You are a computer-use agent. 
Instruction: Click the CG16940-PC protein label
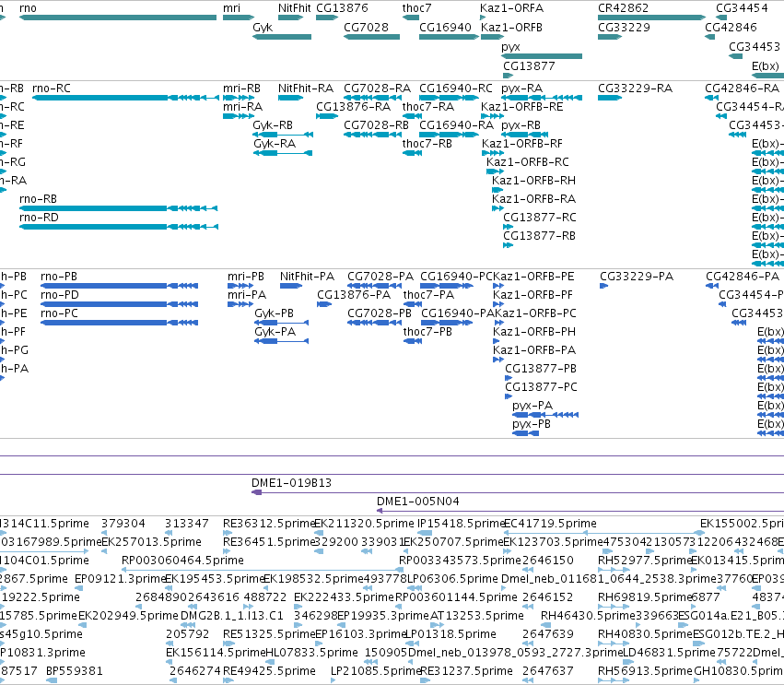[x=457, y=277]
